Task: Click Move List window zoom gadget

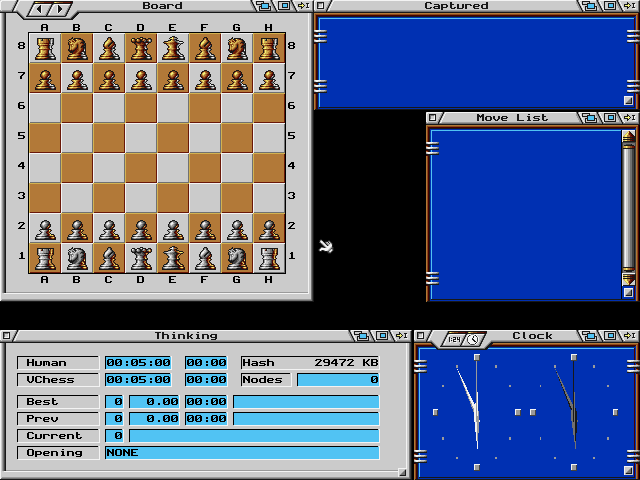Action: pyautogui.click(x=611, y=118)
